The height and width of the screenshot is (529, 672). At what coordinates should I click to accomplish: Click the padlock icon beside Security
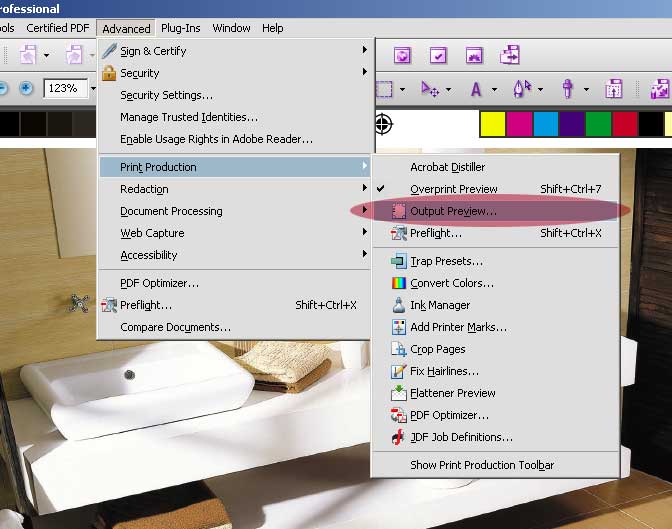(109, 73)
